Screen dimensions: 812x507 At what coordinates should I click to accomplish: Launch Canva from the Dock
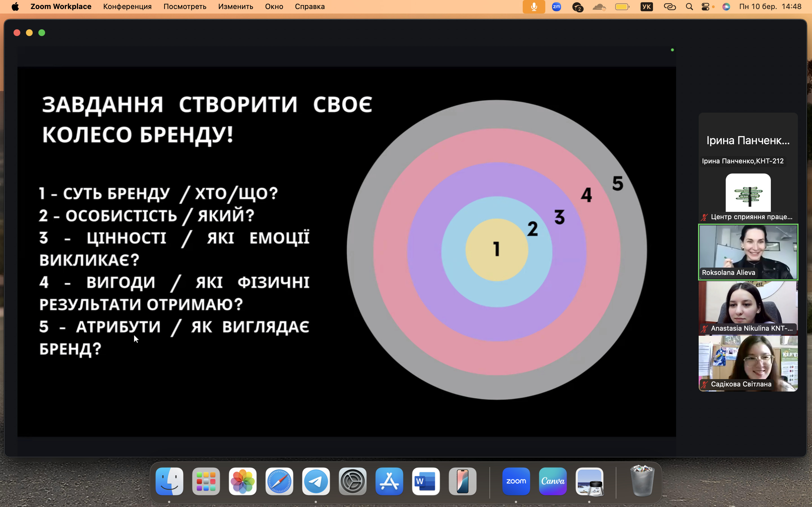pyautogui.click(x=553, y=481)
